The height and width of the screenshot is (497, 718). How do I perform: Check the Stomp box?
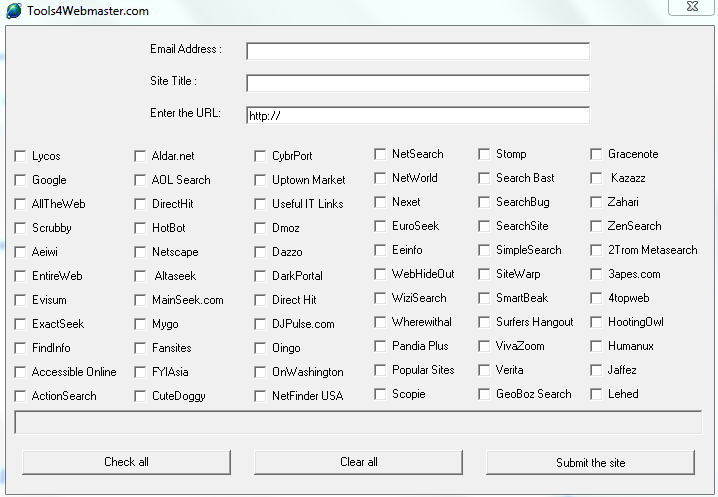[484, 154]
